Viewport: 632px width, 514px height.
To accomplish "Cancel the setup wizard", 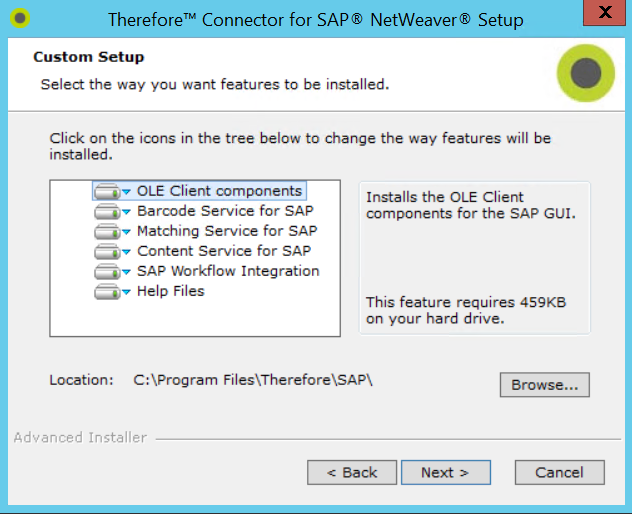I will (559, 472).
